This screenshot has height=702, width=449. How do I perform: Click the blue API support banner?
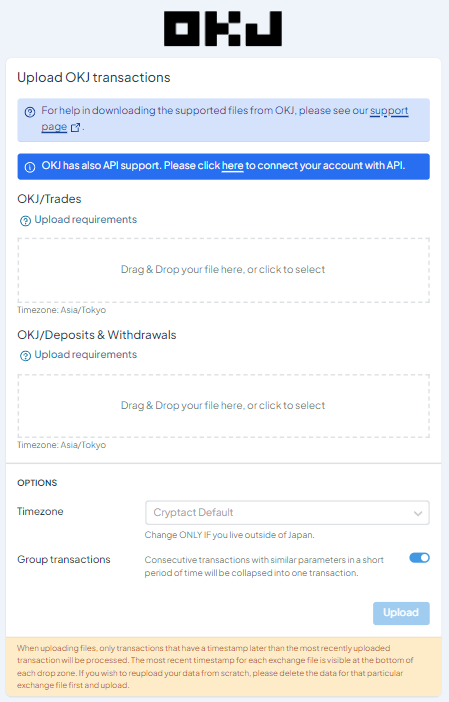[223, 167]
